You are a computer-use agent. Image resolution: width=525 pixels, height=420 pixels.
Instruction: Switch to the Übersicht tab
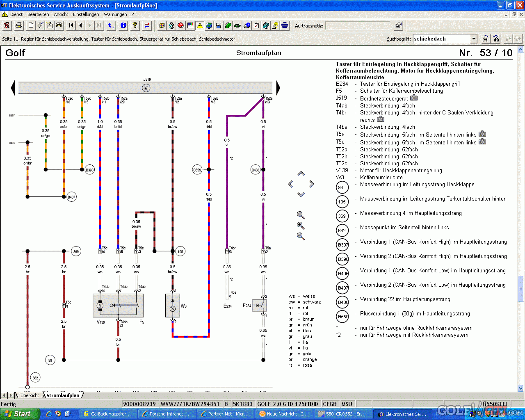click(x=30, y=395)
